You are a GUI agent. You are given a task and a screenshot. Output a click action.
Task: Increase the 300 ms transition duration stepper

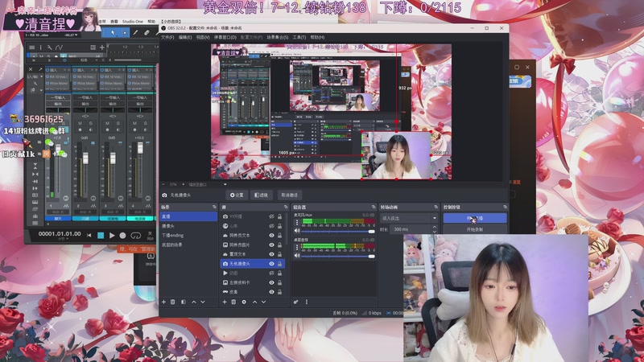435,227
